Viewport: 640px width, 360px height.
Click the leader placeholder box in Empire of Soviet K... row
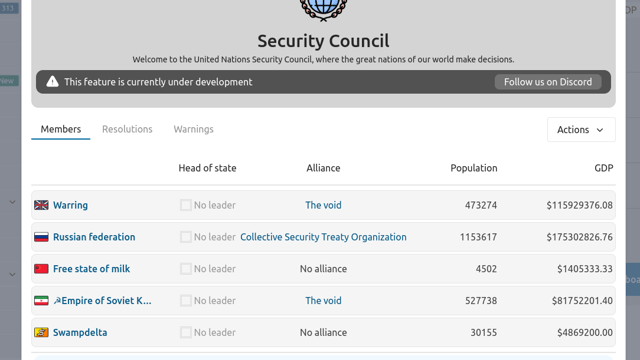tap(186, 300)
